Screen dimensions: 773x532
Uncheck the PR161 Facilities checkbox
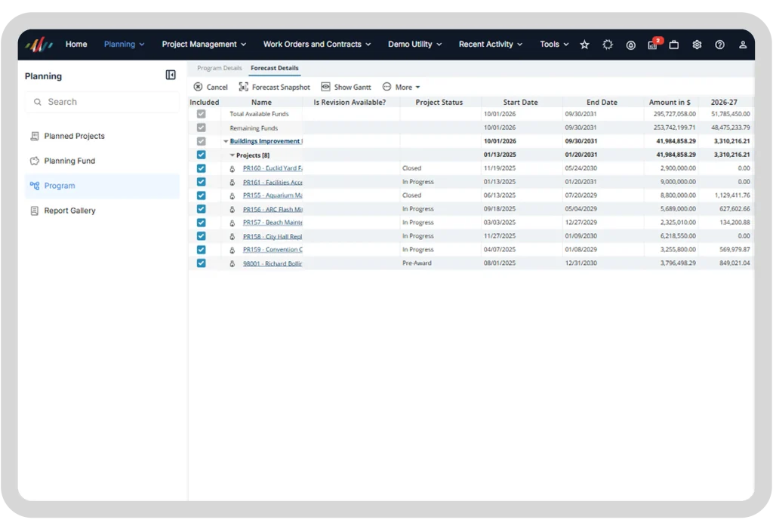tap(201, 182)
